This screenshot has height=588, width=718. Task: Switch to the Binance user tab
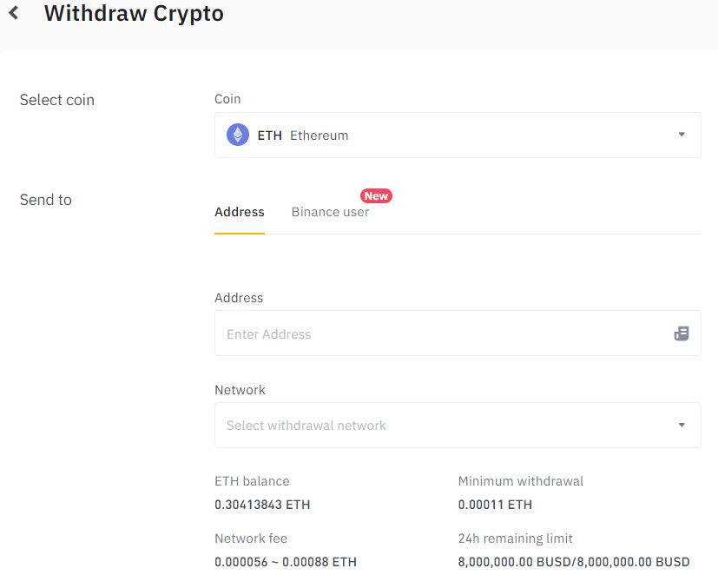(x=330, y=212)
